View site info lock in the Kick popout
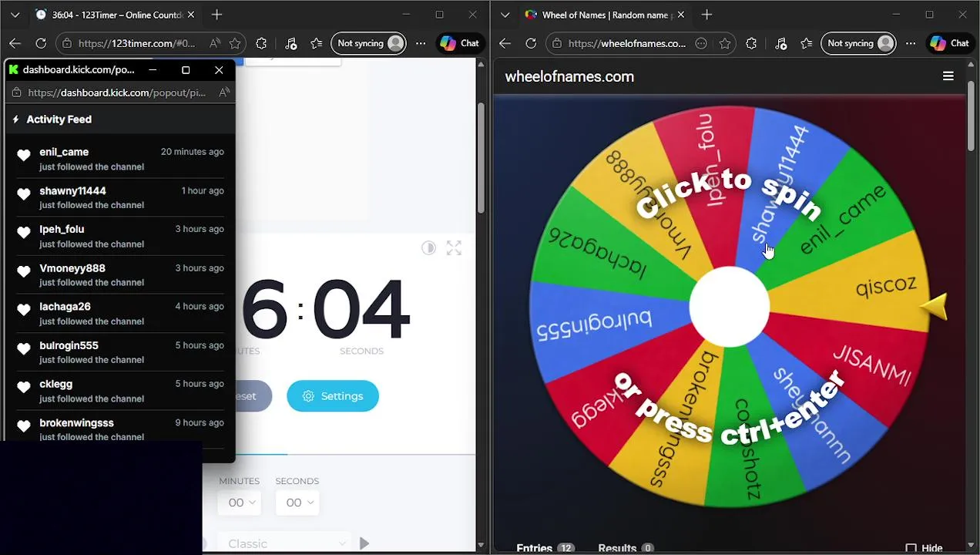 click(17, 92)
